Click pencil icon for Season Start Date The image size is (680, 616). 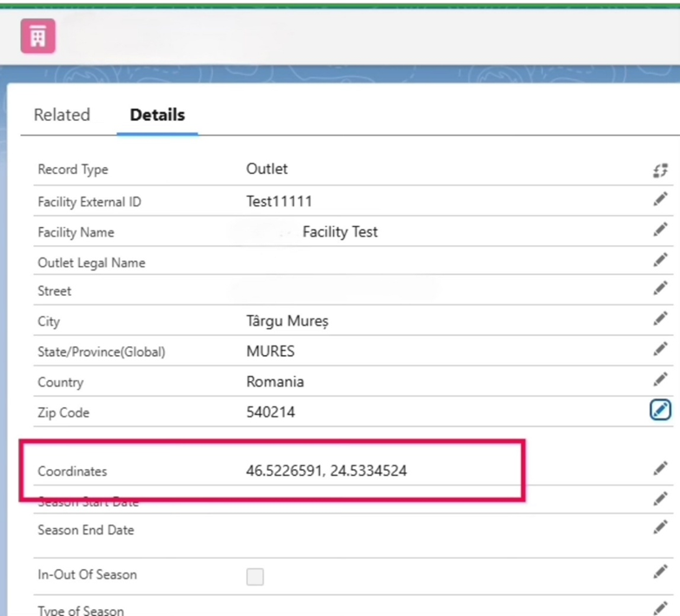(x=660, y=499)
